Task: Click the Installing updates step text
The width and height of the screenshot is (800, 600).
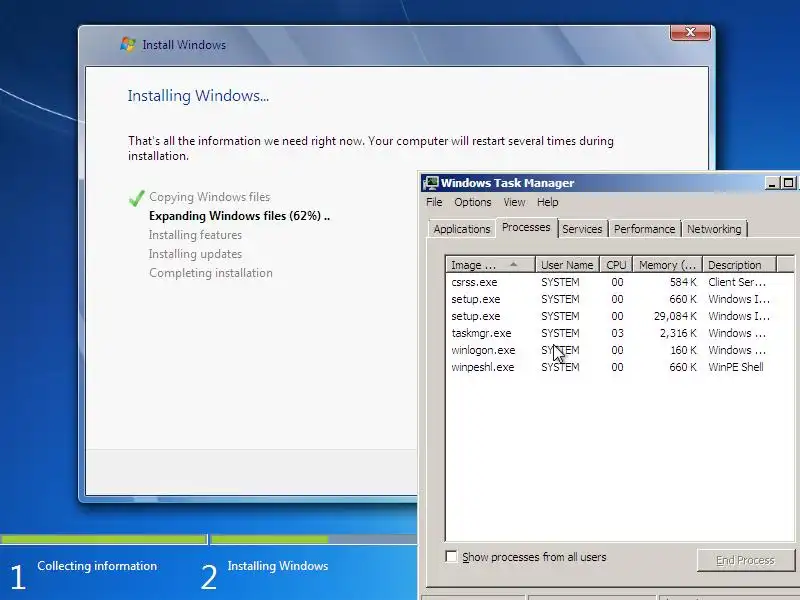Action: click(x=195, y=254)
